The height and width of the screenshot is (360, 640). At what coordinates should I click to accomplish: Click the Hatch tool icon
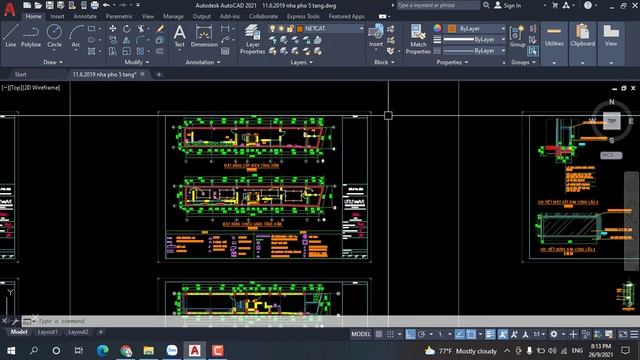coord(91,51)
